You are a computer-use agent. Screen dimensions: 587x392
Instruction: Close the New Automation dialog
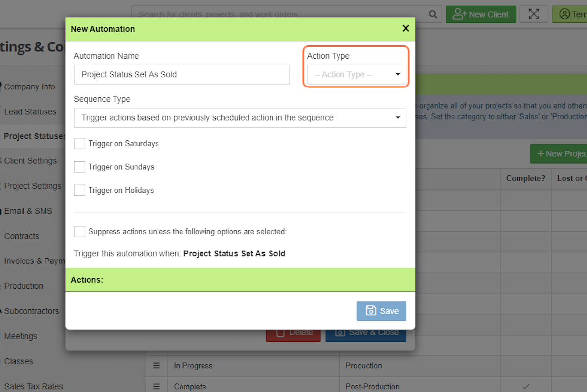[406, 28]
